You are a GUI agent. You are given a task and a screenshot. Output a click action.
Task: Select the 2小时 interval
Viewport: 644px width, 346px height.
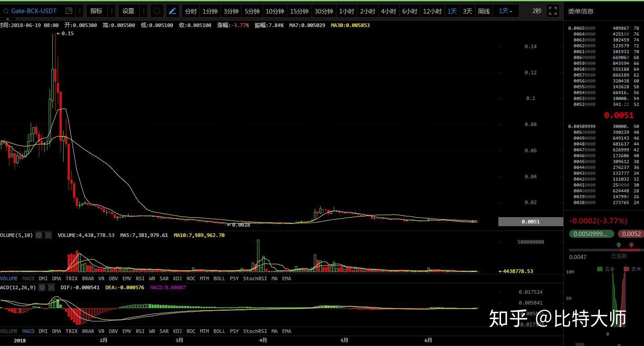coord(368,11)
